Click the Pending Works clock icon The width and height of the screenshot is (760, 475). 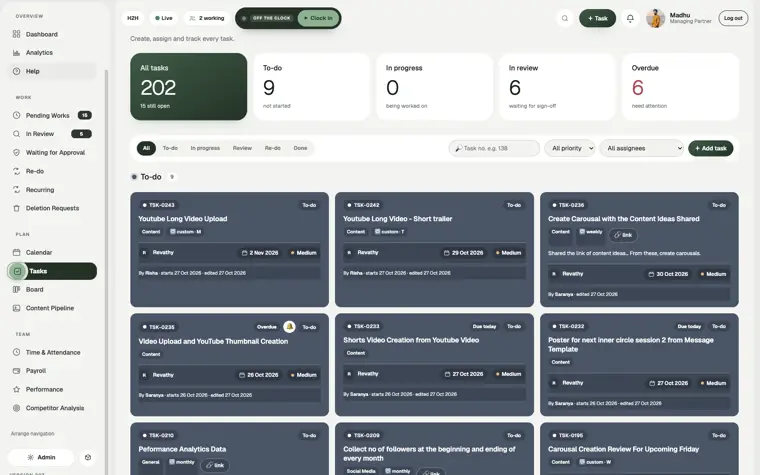pyautogui.click(x=16, y=115)
